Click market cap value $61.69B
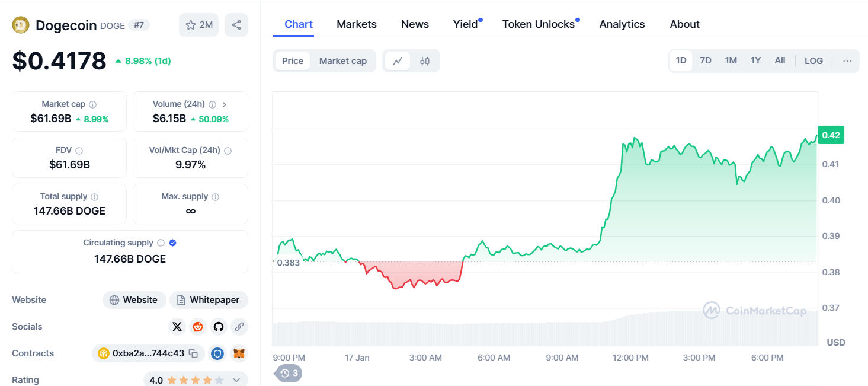Image resolution: width=868 pixels, height=386 pixels. [x=51, y=119]
